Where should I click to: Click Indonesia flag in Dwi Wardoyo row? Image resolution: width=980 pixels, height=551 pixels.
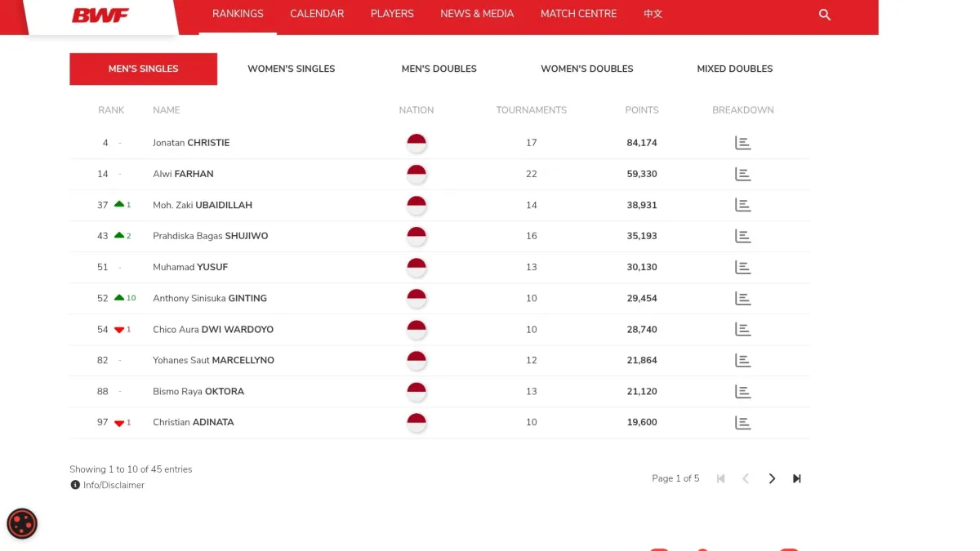tap(416, 329)
